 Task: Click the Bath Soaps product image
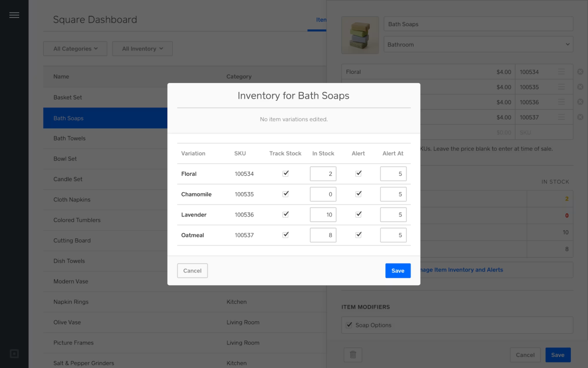click(x=360, y=35)
